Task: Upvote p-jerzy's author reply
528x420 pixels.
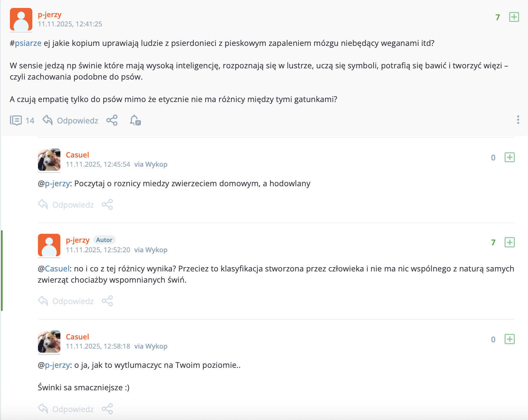Action: click(x=510, y=242)
